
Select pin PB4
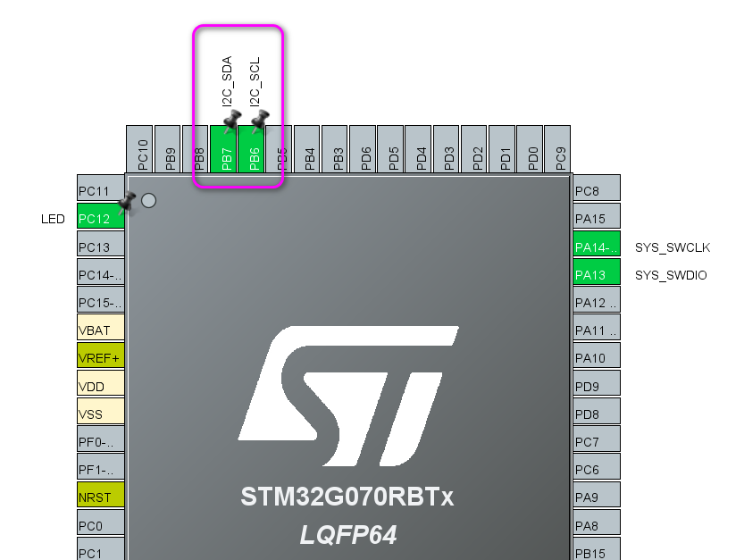[307, 149]
